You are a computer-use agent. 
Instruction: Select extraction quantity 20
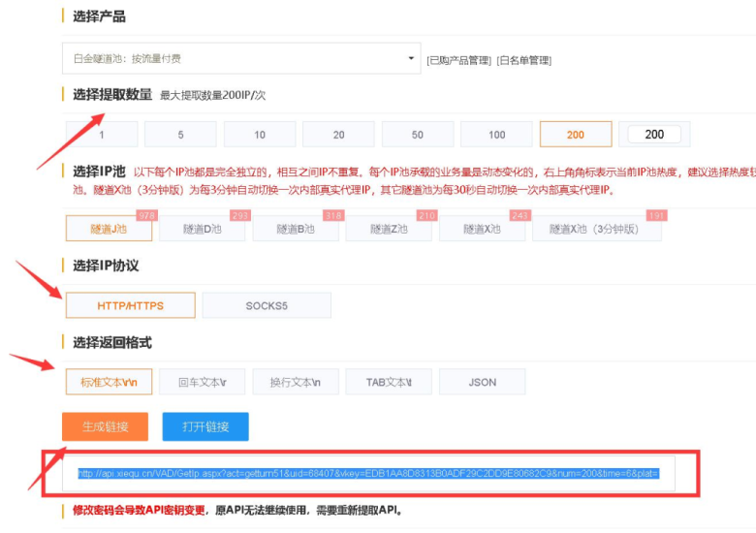[338, 135]
